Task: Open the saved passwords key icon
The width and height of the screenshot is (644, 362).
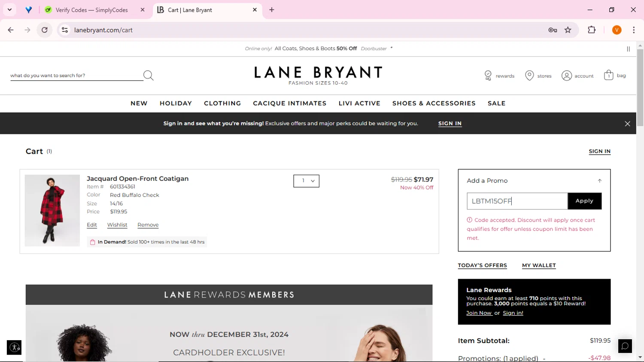Action: point(553,30)
